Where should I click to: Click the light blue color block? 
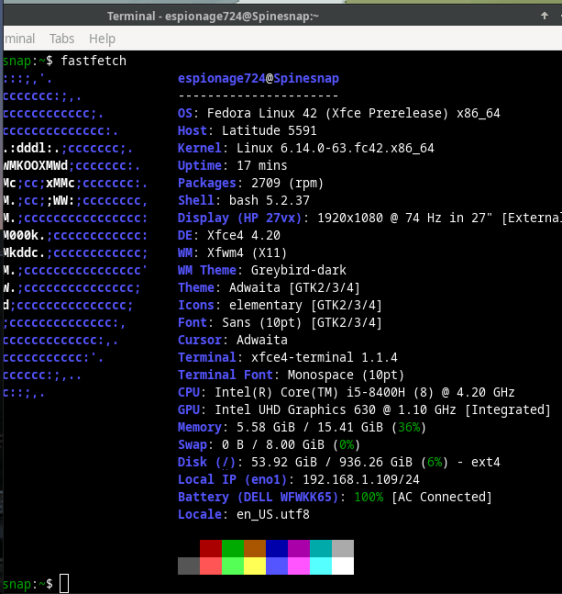[x=277, y=566]
